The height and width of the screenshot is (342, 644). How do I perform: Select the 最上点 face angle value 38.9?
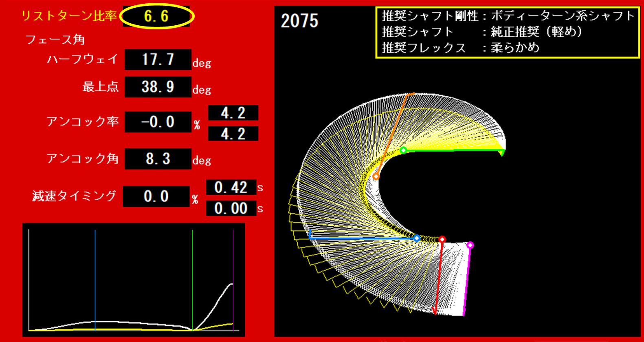coord(158,87)
